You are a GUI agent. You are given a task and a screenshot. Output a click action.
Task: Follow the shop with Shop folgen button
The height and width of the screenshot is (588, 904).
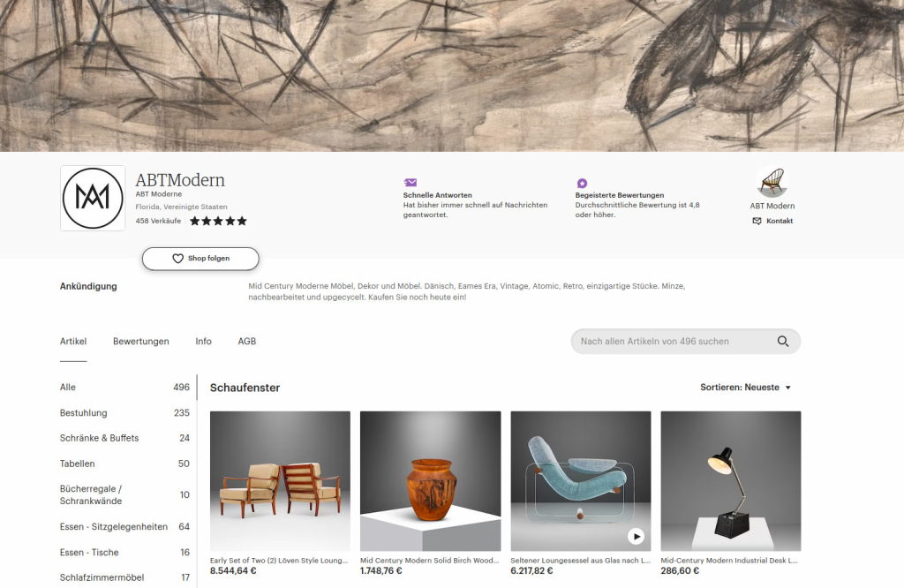[x=200, y=259]
